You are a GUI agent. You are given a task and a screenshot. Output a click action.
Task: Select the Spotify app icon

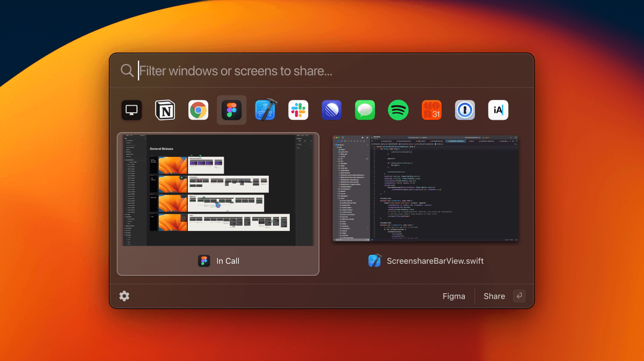pos(398,110)
